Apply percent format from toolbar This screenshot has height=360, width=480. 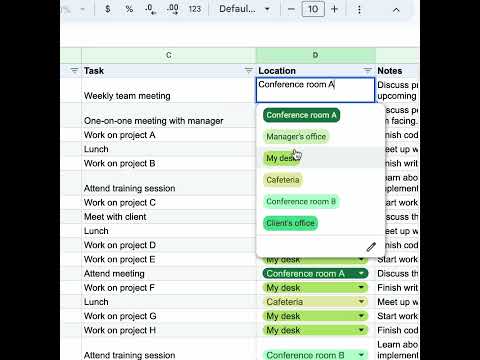(x=129, y=9)
